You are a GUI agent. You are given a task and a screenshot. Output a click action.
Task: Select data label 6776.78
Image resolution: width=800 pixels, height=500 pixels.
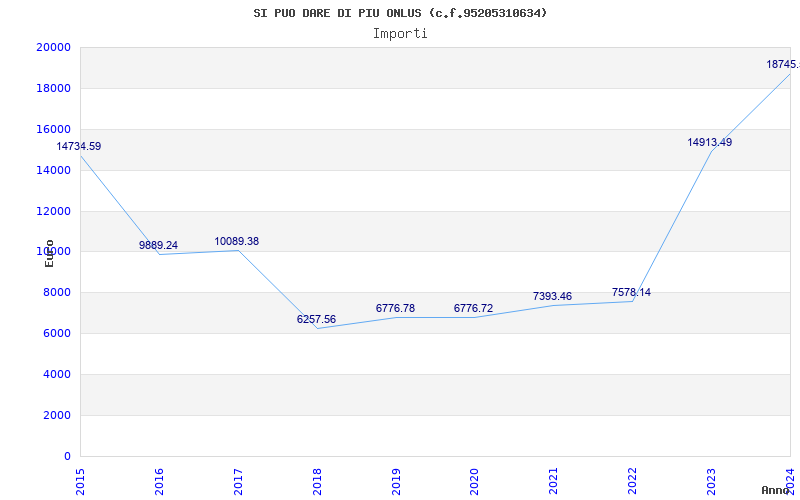coord(395,308)
